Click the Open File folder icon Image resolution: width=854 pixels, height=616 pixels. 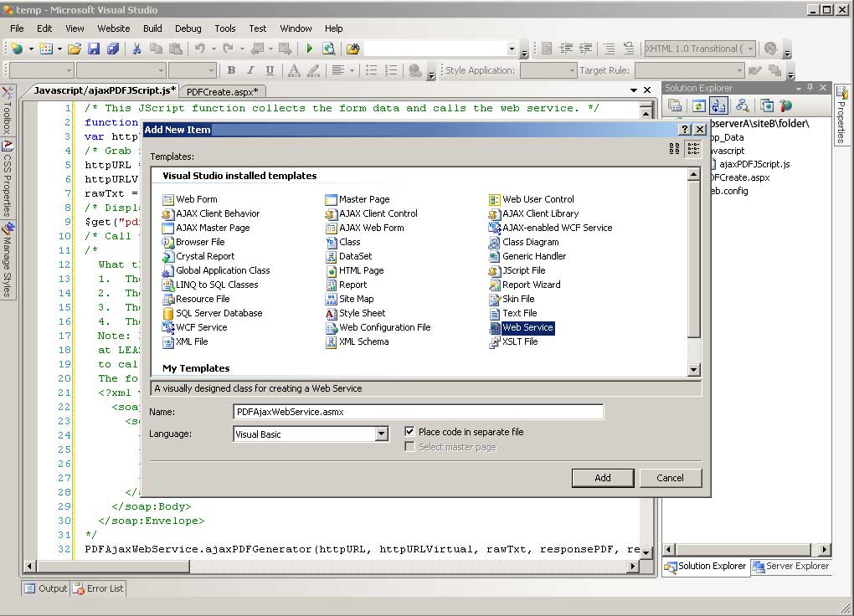[x=74, y=49]
